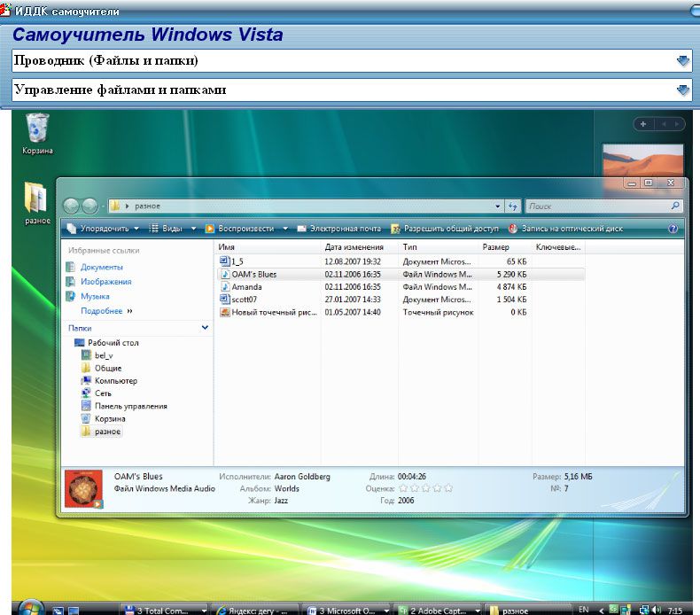Rate the song using the star rating
Screen dimensions: 700x615
coord(425,488)
